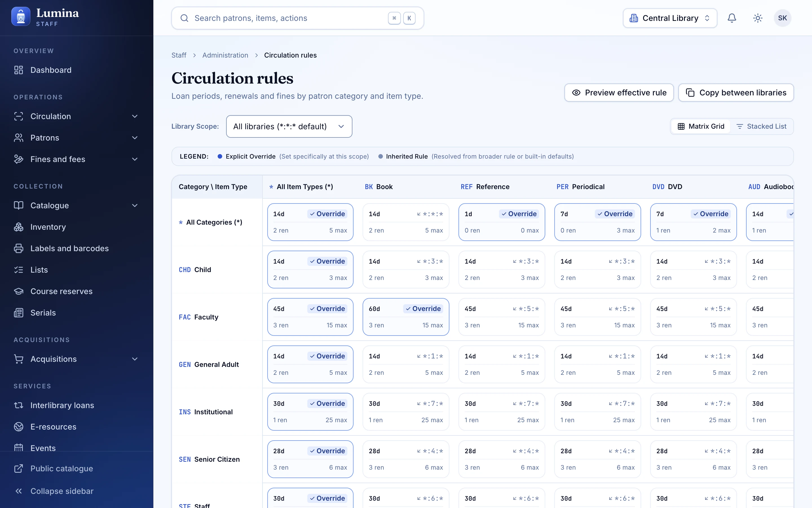Screen dimensions: 812x508
Task: Open SK user avatar menu
Action: click(x=782, y=18)
